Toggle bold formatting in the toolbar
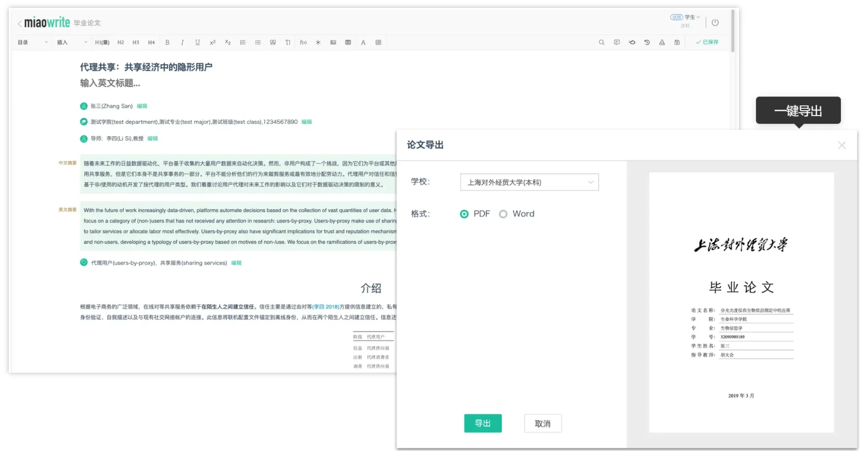The image size is (868, 460). pyautogui.click(x=167, y=42)
